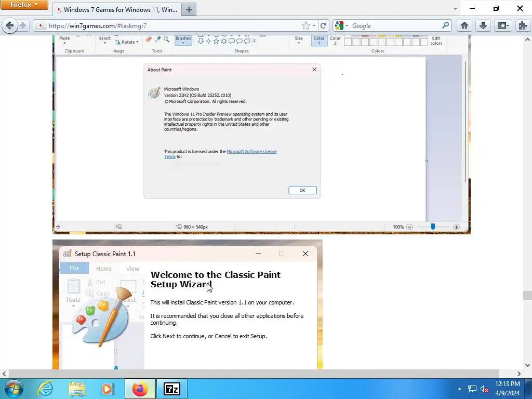Open Microsoft Software License Terms link
Image resolution: width=532 pixels, height=399 pixels.
(x=251, y=152)
